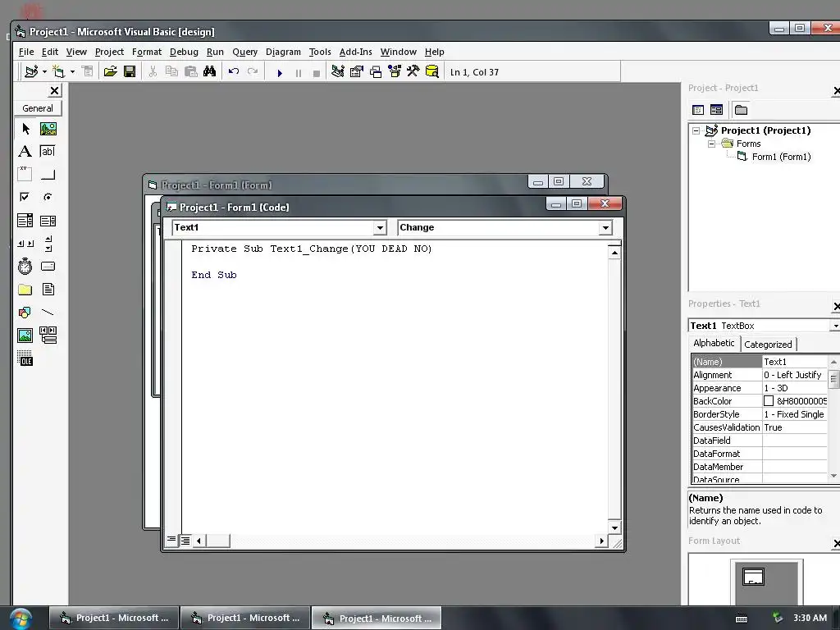Collapse the Project1 tree node

click(x=696, y=130)
